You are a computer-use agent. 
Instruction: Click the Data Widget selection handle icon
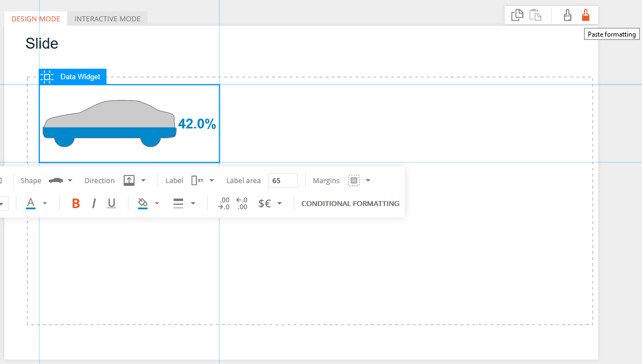click(x=47, y=77)
